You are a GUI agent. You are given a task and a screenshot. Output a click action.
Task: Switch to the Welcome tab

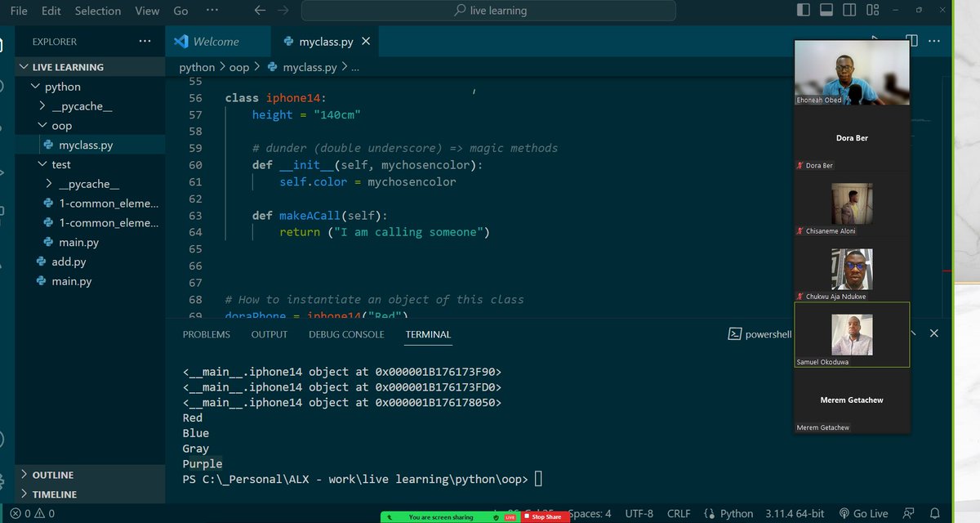217,41
